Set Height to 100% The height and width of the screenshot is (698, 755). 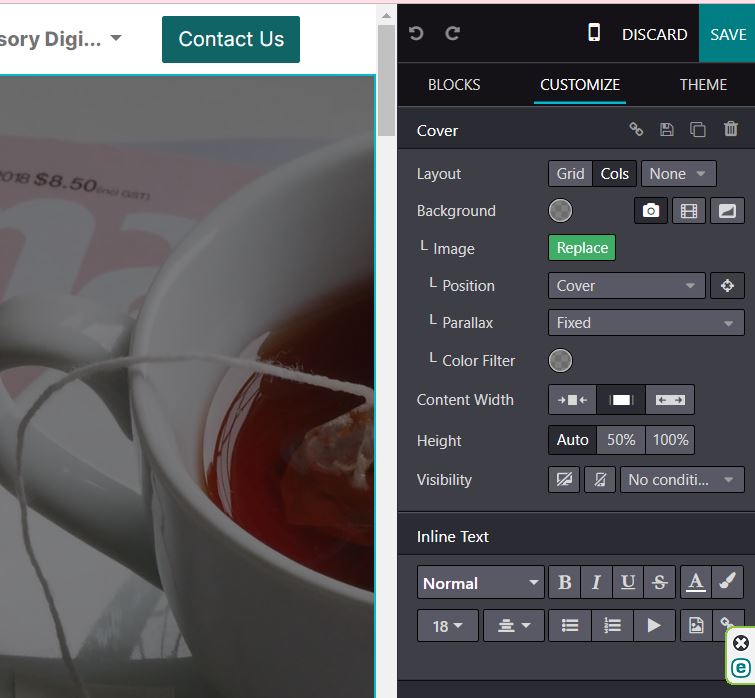click(x=670, y=440)
